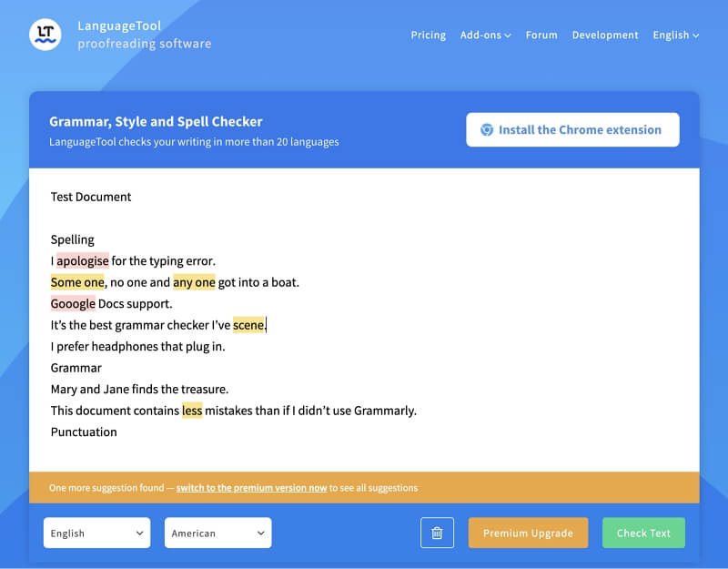
Task: Click the 'Punctuation' line in the editor
Action: [84, 432]
